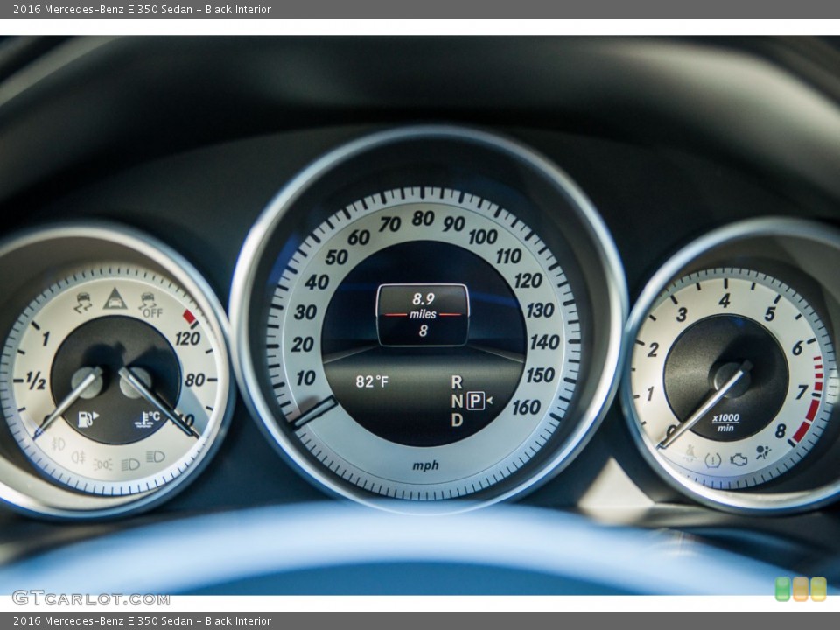Viewport: 840px width, 630px height.
Task: Click the 82°F outside temperature reading
Action: coord(372,381)
